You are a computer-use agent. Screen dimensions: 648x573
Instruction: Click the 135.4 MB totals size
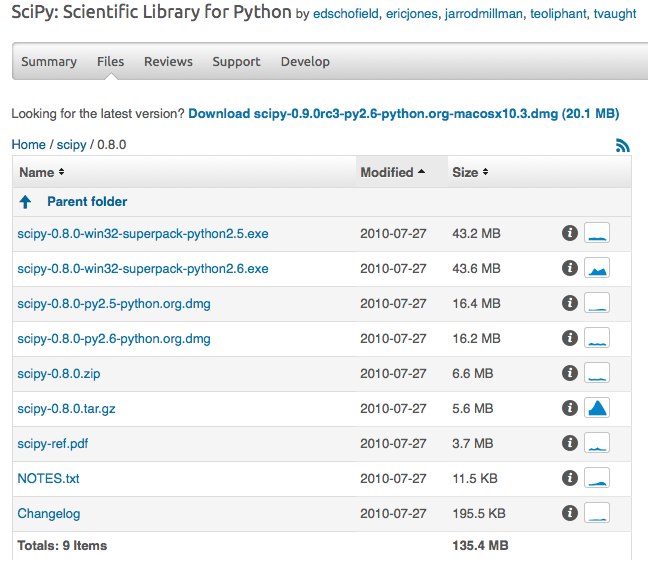coord(480,545)
